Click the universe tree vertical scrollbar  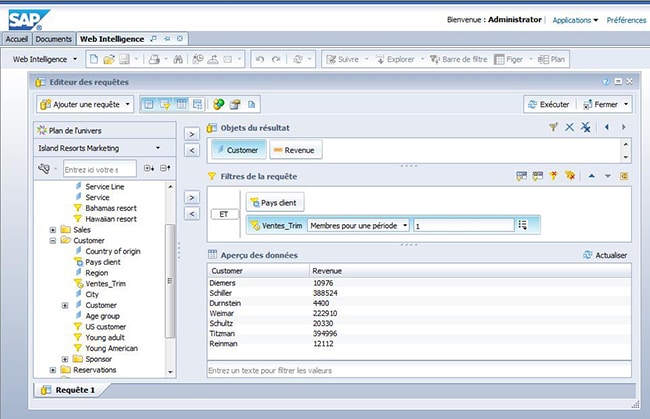tap(170, 279)
